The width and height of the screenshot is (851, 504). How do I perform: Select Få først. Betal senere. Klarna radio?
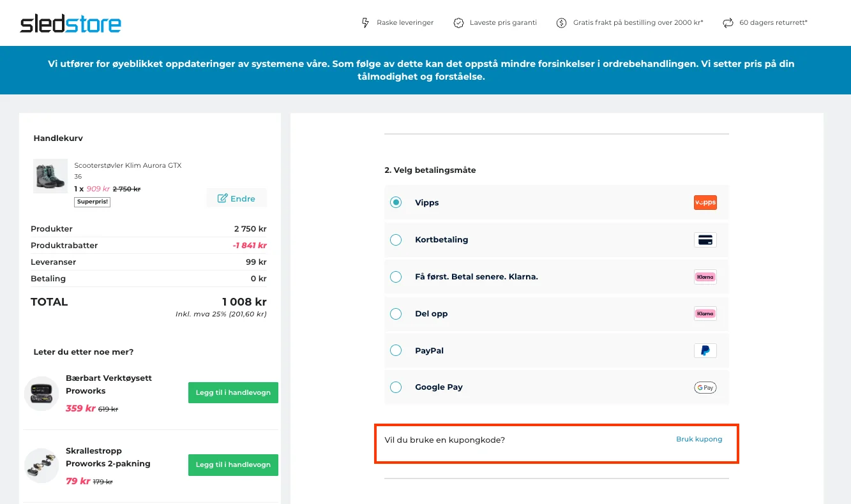coord(396,277)
